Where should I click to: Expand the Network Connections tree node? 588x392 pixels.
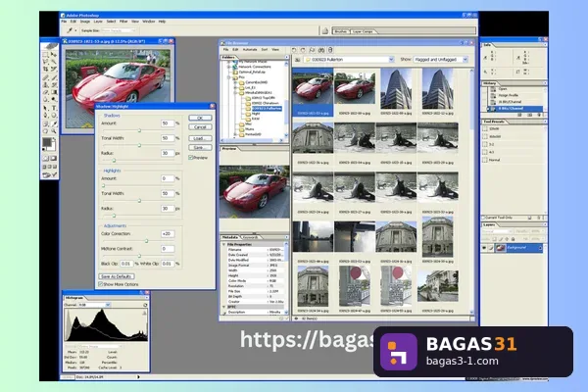pos(229,67)
